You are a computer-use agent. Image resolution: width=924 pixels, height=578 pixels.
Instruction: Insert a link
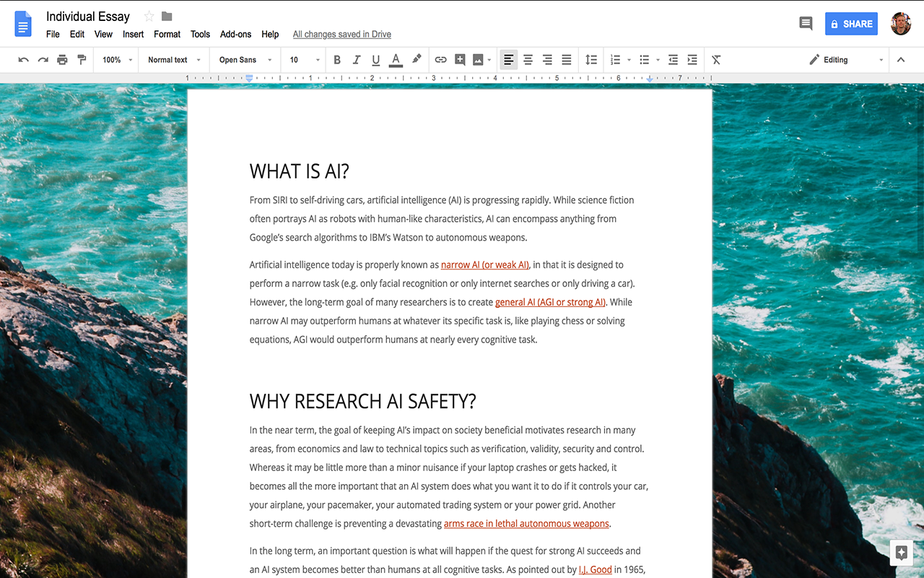[x=441, y=59]
